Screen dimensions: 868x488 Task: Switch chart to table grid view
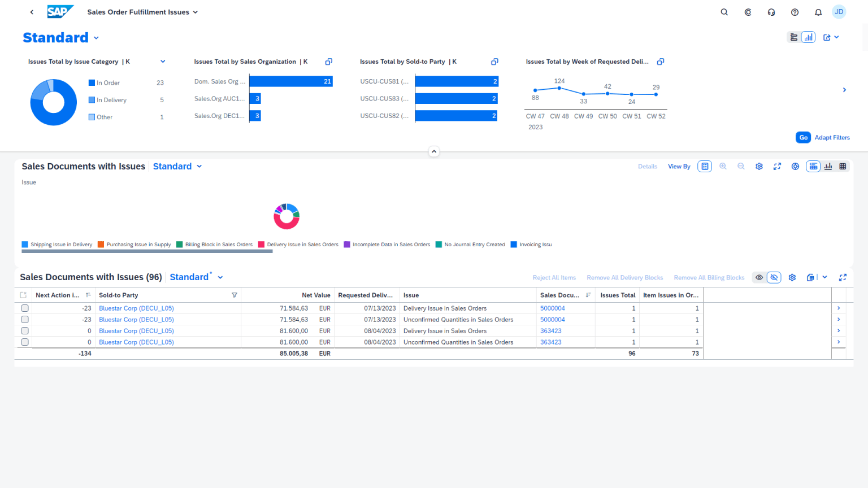[843, 166]
